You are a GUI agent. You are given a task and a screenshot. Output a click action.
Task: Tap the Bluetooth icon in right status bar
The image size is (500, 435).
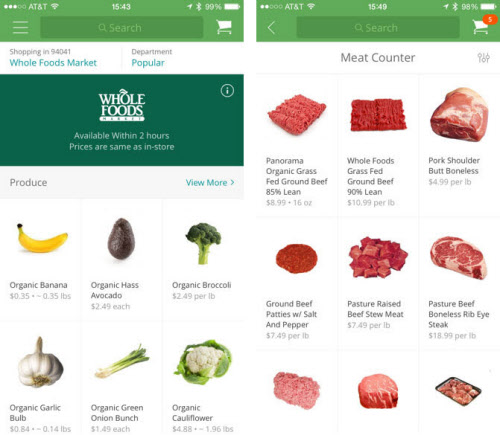click(x=455, y=7)
